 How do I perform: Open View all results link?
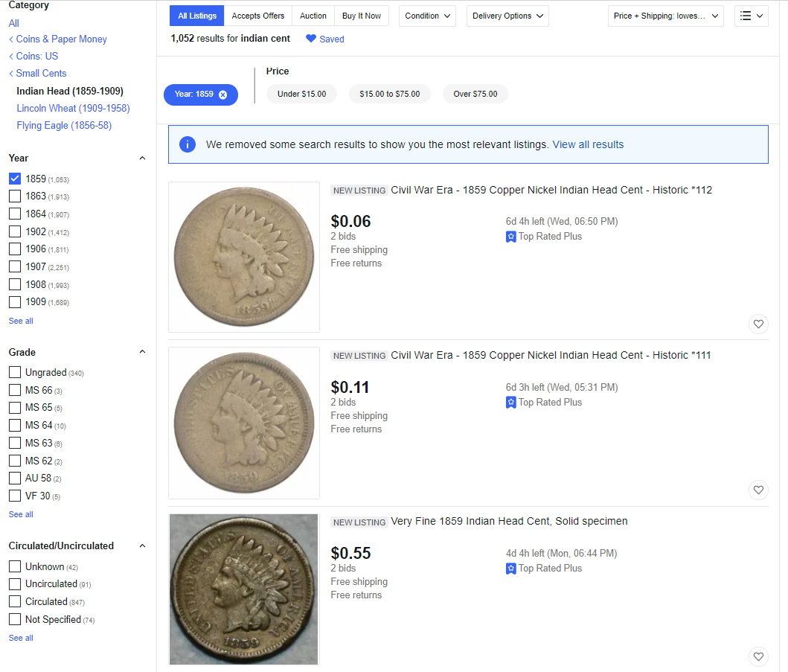click(588, 145)
